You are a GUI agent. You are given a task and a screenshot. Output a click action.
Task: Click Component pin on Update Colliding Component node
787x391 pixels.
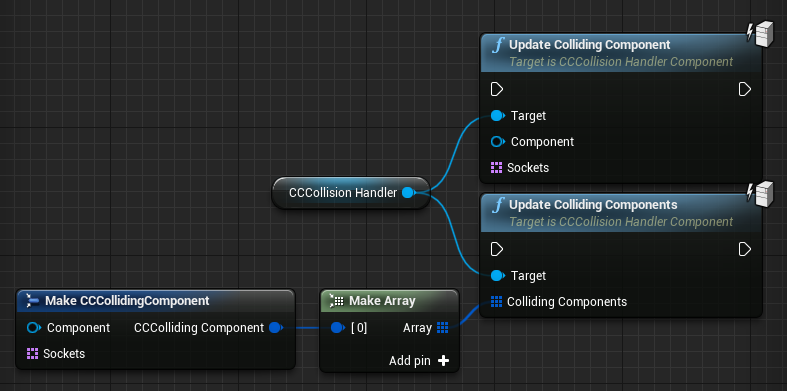(497, 142)
